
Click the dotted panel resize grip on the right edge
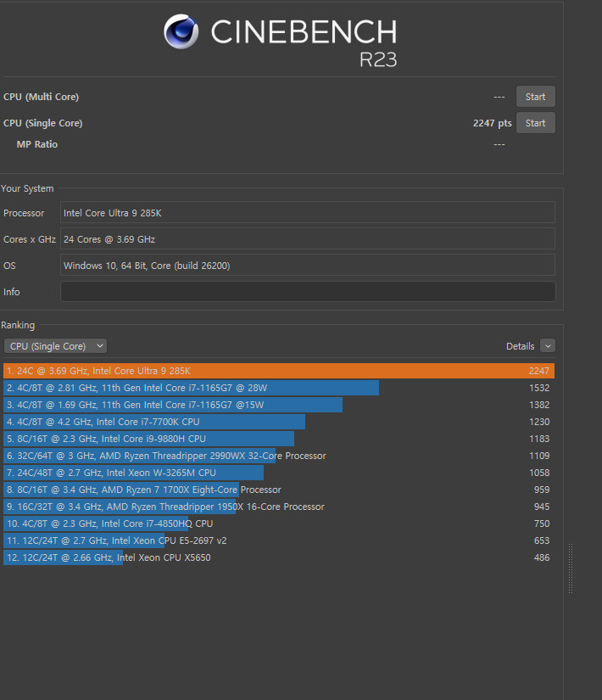click(x=571, y=568)
